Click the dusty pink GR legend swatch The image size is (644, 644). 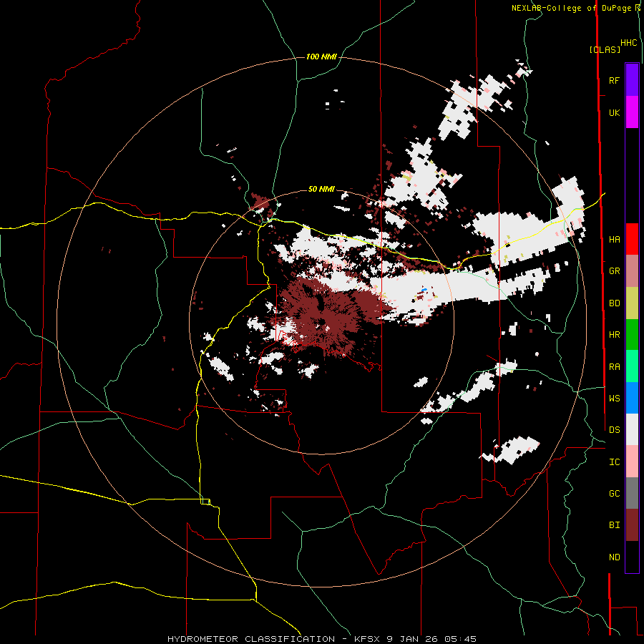(632, 271)
